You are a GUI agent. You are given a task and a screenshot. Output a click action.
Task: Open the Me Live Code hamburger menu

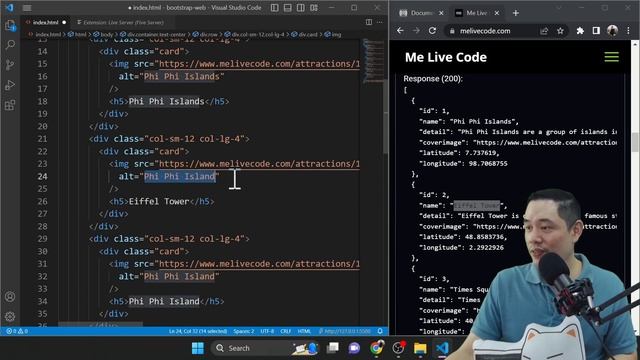coord(611,57)
